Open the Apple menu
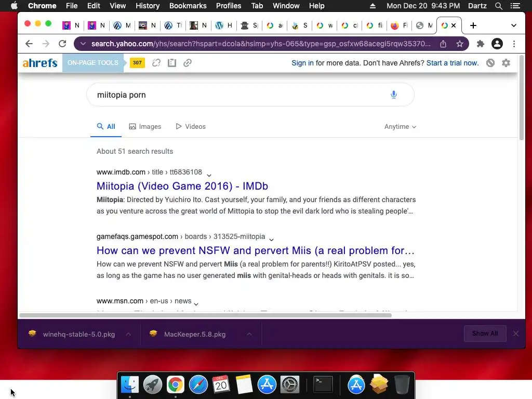Screen dimensions: 532x399 click(x=14, y=6)
